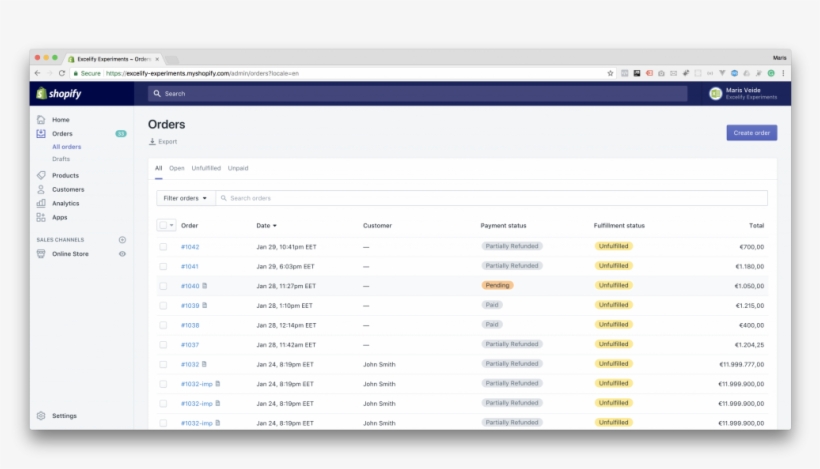Switch to the Unfulfilled tab
The image size is (820, 469).
point(206,168)
